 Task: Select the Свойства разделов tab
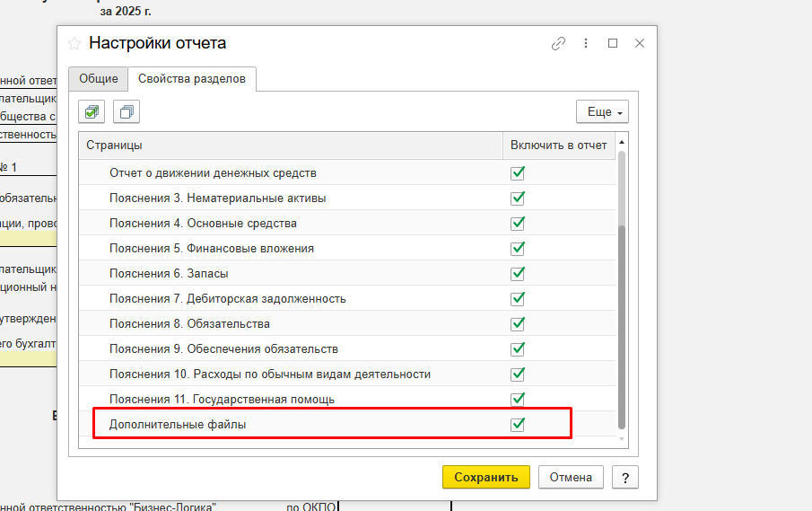(192, 79)
